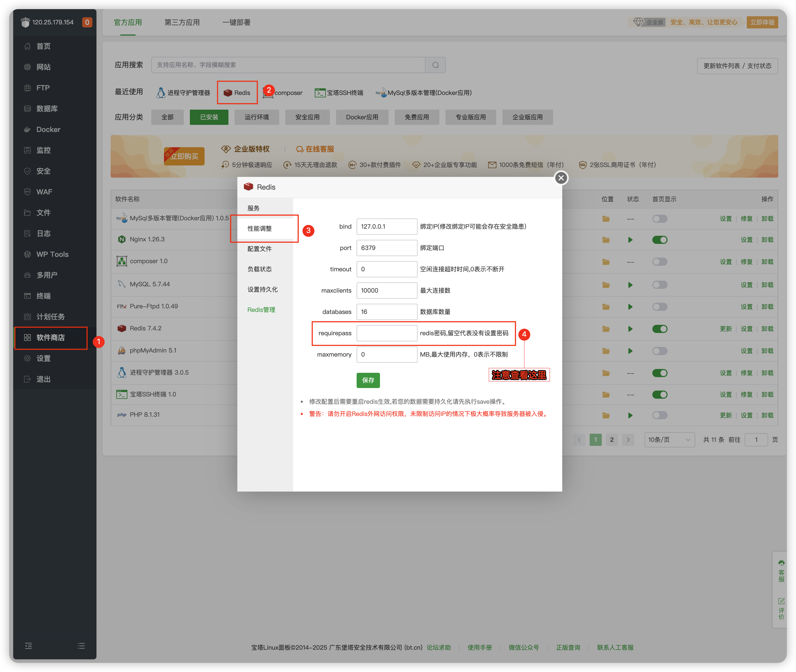The height and width of the screenshot is (672, 796).
Task: Collapse the sidebar menu icon at bottom left
Action: coord(29,646)
